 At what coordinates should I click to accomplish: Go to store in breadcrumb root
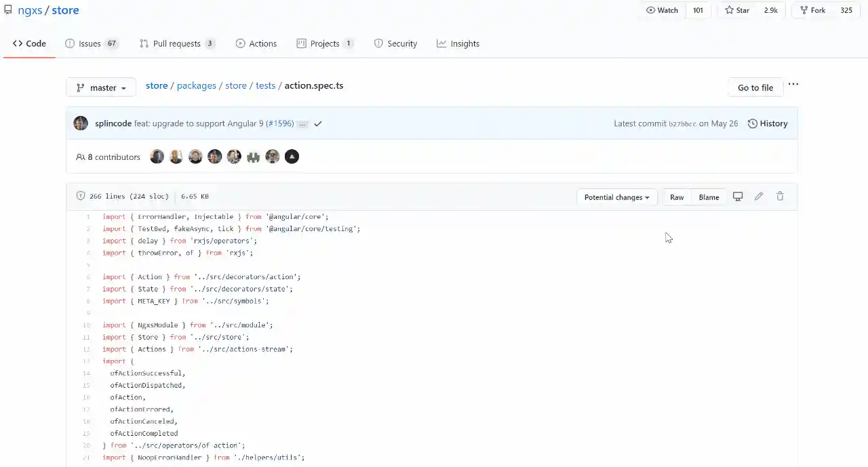157,85
